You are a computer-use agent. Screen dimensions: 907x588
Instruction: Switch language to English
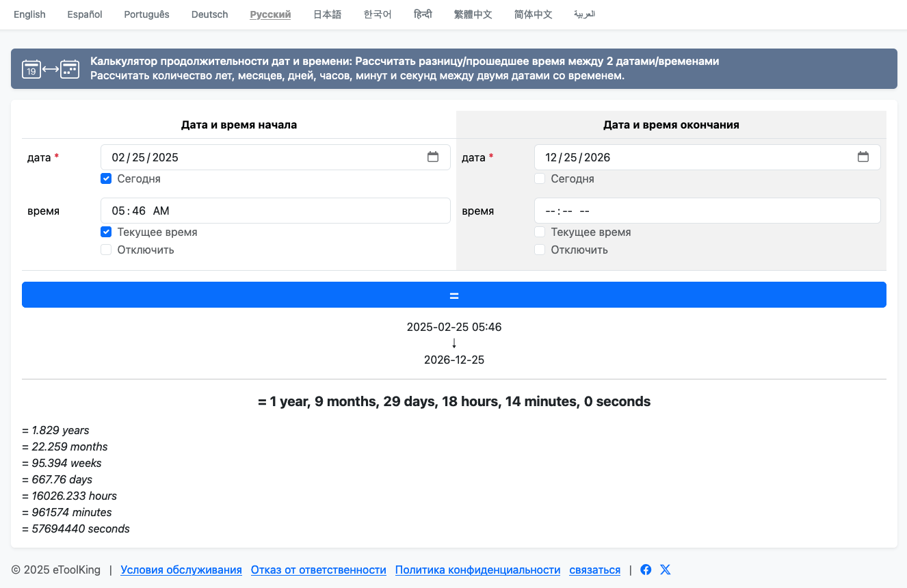pos(29,14)
